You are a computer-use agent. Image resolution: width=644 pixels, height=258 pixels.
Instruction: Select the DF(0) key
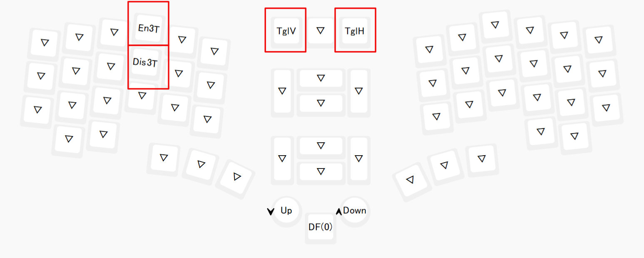(x=321, y=227)
